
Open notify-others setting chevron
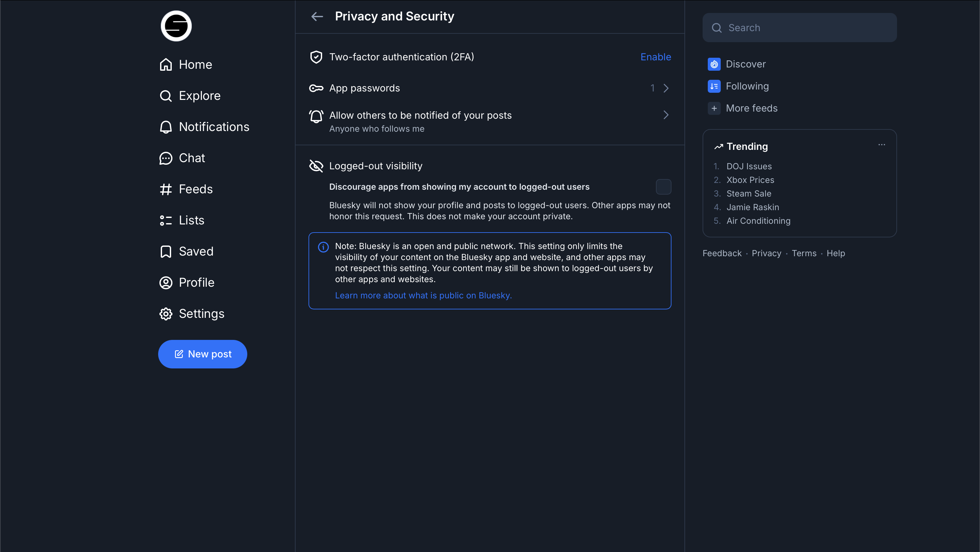pyautogui.click(x=666, y=115)
